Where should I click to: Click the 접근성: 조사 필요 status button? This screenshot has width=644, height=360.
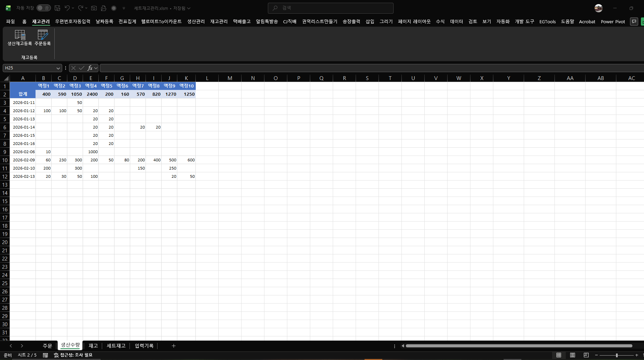pos(73,355)
